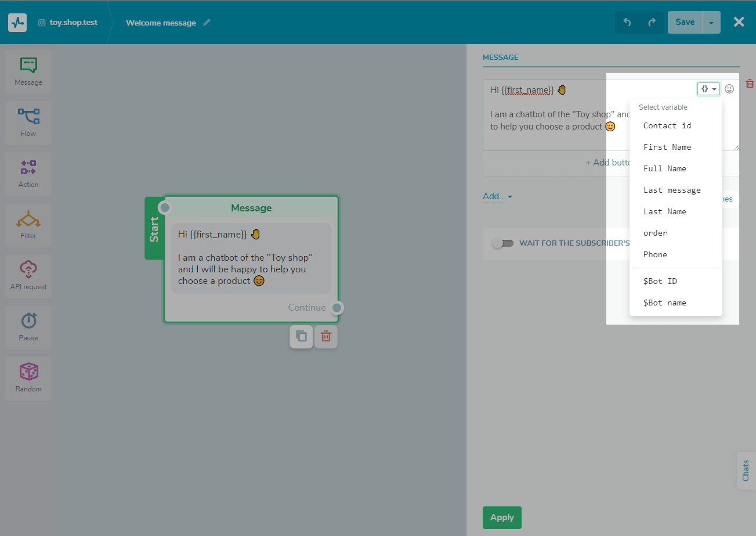Screen dimensions: 756x536
Task: Select the Pause block icon
Action: point(28,327)
